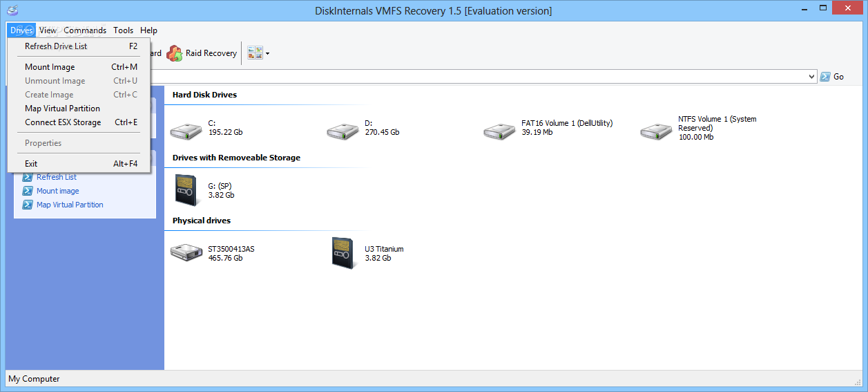
Task: Click the view mode thumbnails icon
Action: 255,53
